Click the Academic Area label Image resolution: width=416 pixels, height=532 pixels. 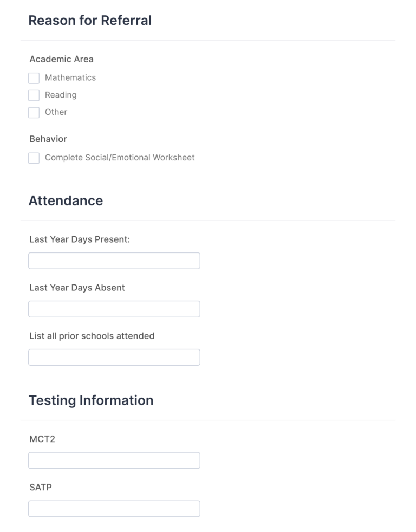click(x=61, y=59)
